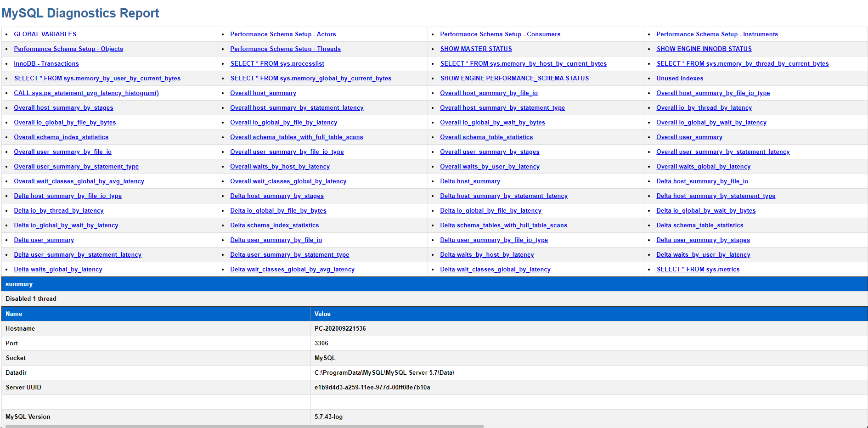Go to Overall schema_index_statistics
The image size is (868, 428).
coord(61,137)
